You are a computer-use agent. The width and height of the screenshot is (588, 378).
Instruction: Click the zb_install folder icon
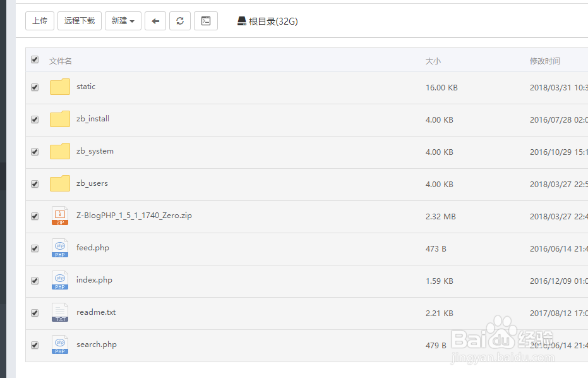(x=60, y=119)
